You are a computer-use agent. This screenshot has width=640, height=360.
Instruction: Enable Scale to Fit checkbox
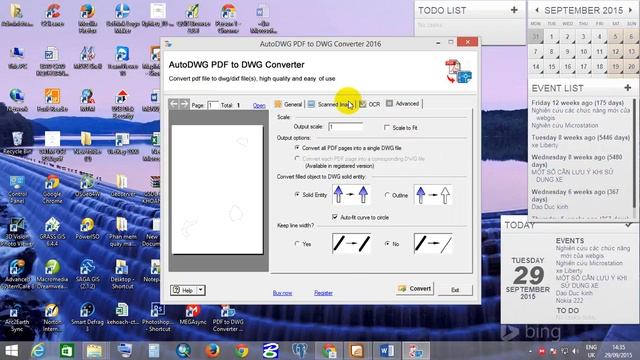coord(387,128)
